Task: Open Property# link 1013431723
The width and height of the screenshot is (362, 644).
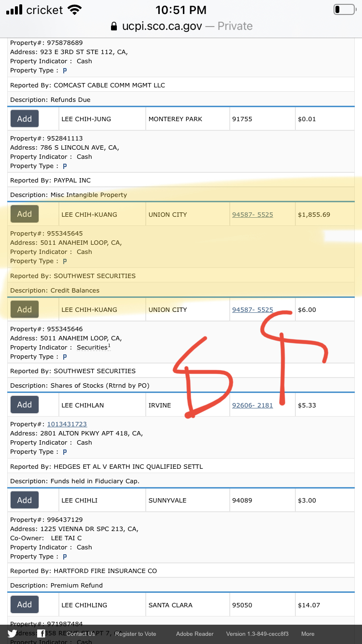Action: (x=67, y=424)
